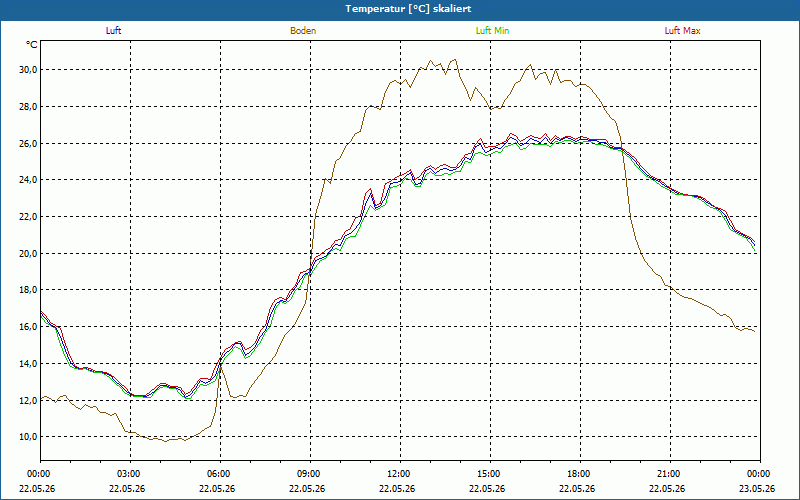Screen dimensions: 800x500
Task: Click the '26,0' y-axis value
Action: tap(28, 143)
